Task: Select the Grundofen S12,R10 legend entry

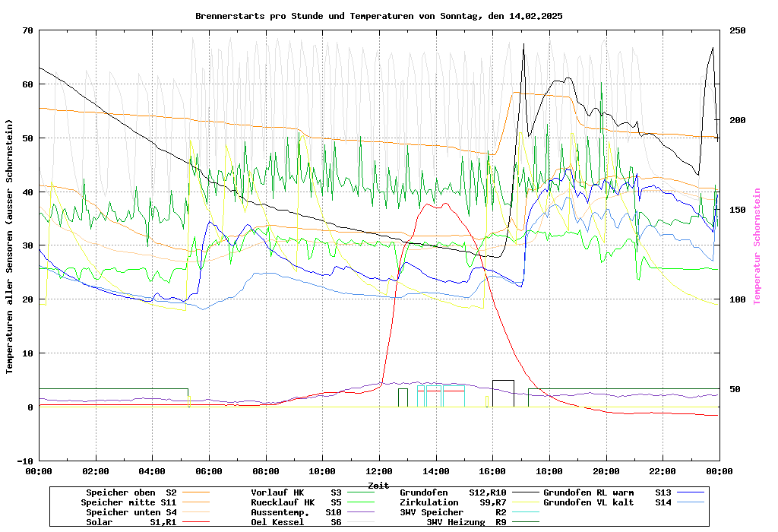Action: click(x=453, y=492)
